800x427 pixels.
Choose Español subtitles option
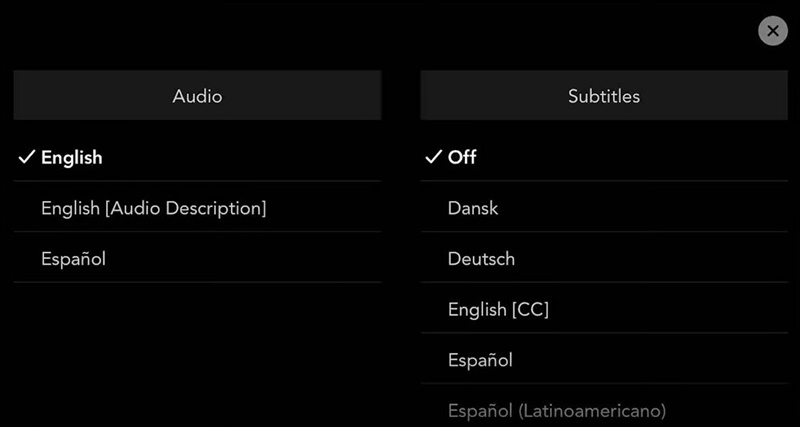[604, 360]
